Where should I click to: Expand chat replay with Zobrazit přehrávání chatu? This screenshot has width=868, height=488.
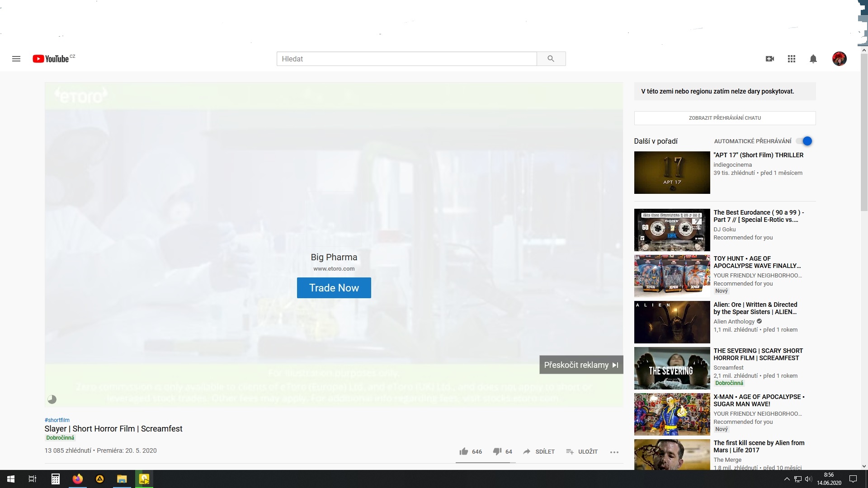click(x=725, y=118)
